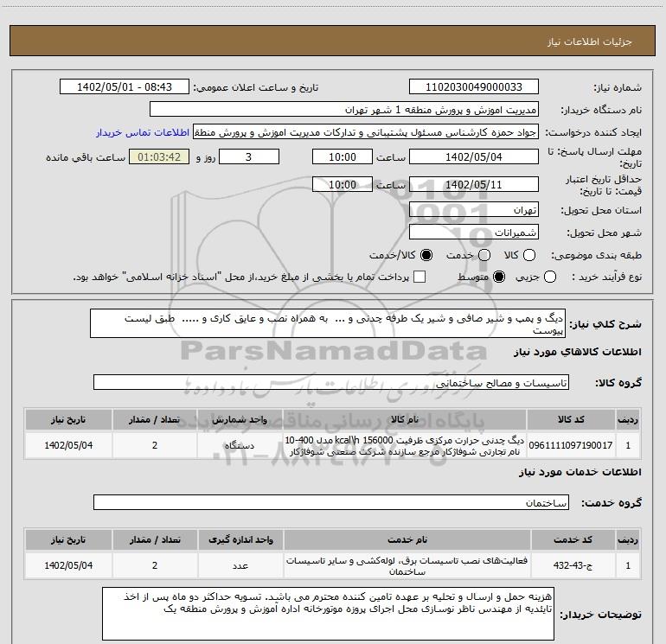The image size is (666, 644).
Task: Click the countdown timer 01:03:42
Action: (159, 156)
